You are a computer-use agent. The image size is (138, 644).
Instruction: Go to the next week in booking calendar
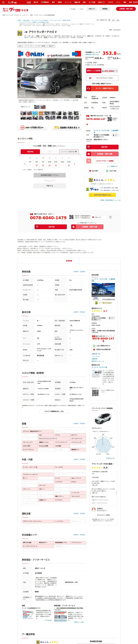click(x=74, y=164)
